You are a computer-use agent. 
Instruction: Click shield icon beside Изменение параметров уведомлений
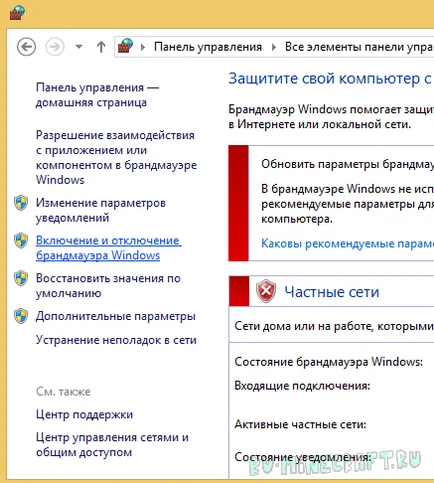(21, 203)
